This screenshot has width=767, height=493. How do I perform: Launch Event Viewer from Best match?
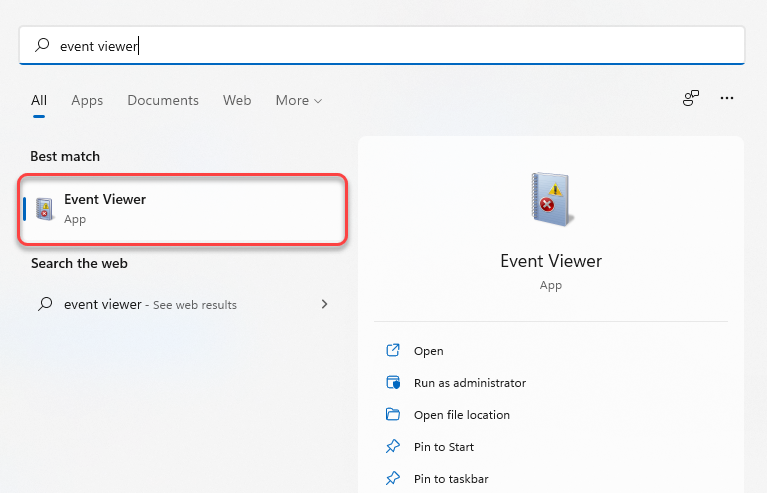(x=183, y=208)
